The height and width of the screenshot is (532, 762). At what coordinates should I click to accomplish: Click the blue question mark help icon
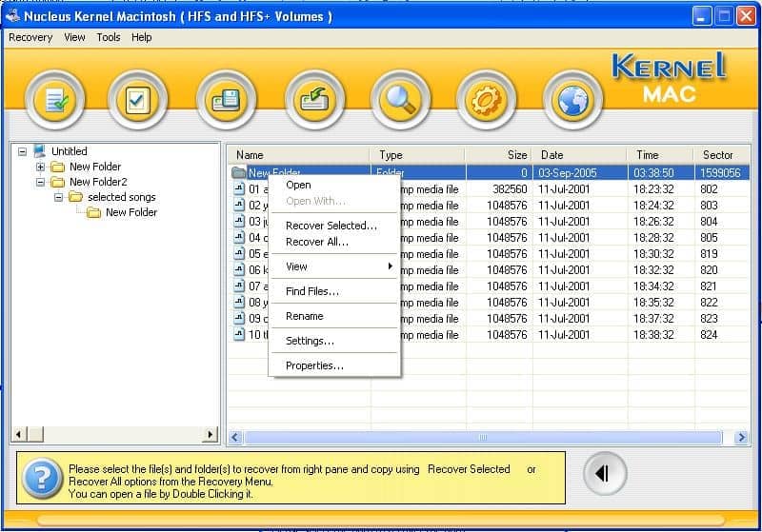tap(43, 479)
